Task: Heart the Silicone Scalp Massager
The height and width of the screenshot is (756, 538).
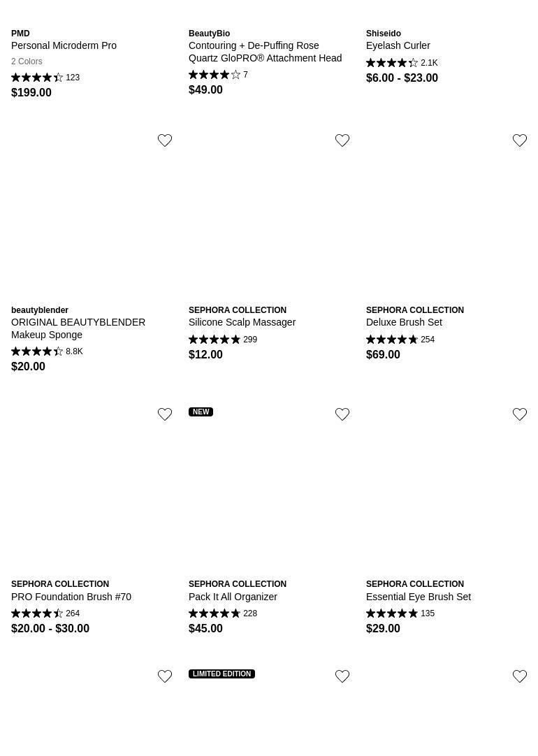Action: pyautogui.click(x=342, y=140)
